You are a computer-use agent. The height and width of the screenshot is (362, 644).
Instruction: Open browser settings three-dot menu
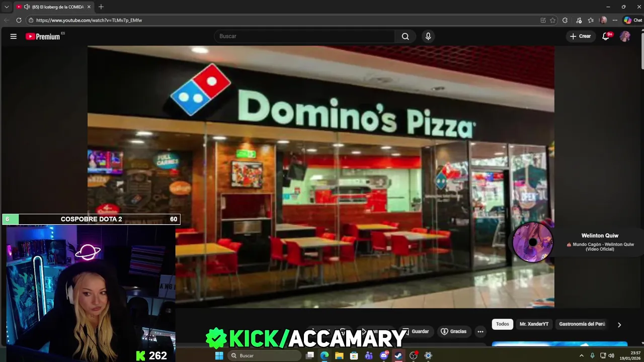615,20
